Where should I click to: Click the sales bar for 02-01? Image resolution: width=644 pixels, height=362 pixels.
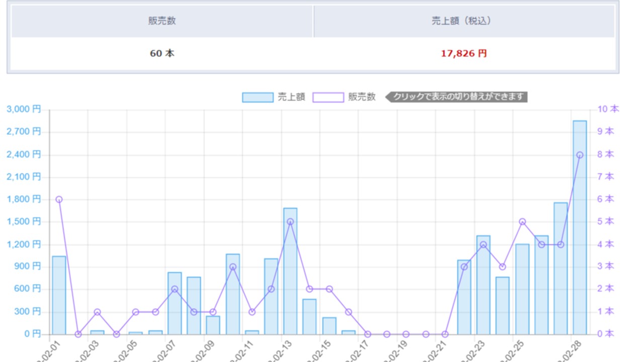point(59,295)
